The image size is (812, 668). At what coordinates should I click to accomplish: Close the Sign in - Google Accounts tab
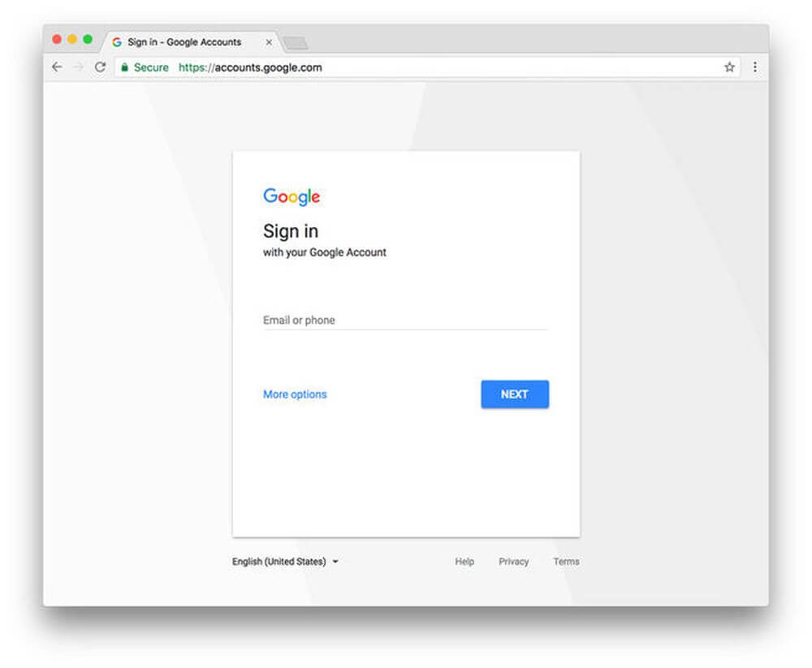(269, 42)
